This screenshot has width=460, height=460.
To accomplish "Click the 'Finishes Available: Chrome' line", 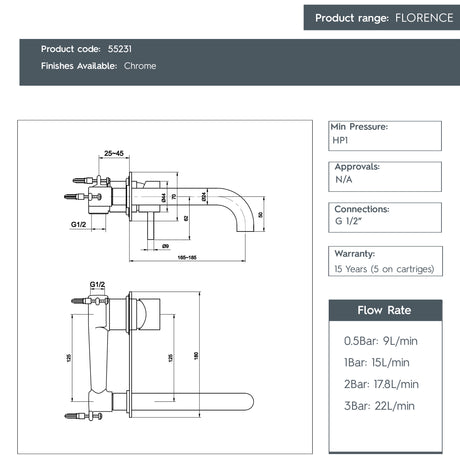I will pos(98,66).
